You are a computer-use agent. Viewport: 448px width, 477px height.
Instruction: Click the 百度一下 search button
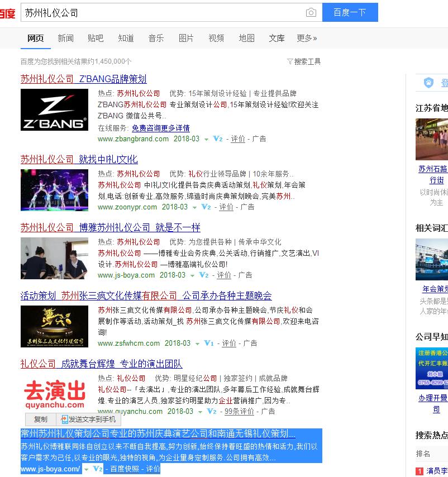click(350, 12)
